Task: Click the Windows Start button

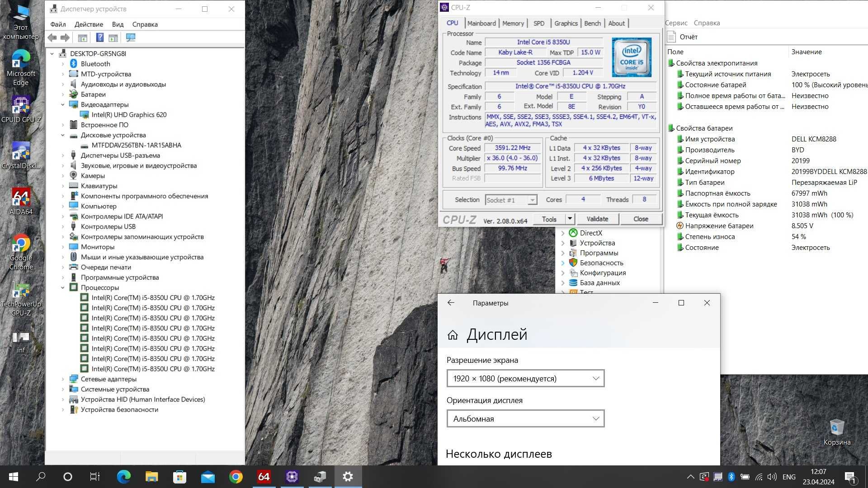Action: (x=14, y=477)
